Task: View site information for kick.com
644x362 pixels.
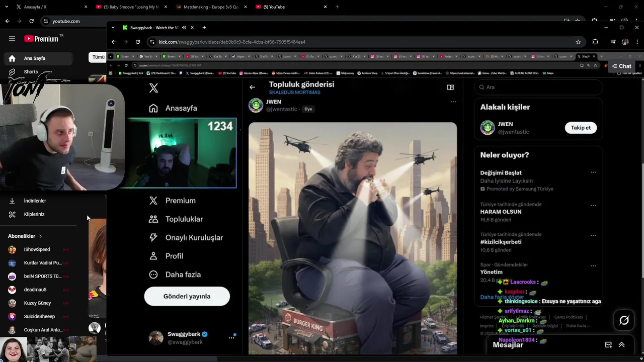Action: [152, 42]
